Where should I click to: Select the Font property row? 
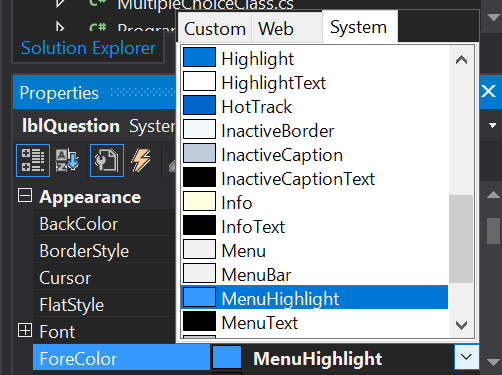pos(104,332)
